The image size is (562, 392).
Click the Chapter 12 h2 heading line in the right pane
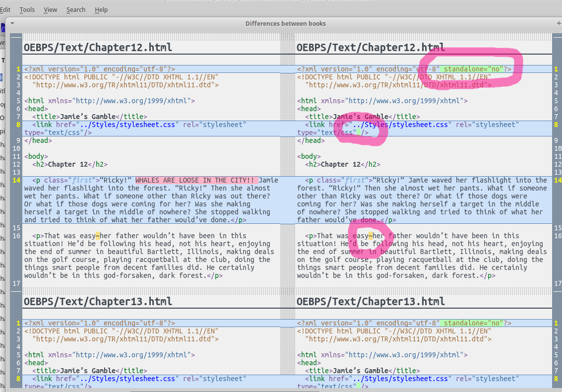[342, 164]
